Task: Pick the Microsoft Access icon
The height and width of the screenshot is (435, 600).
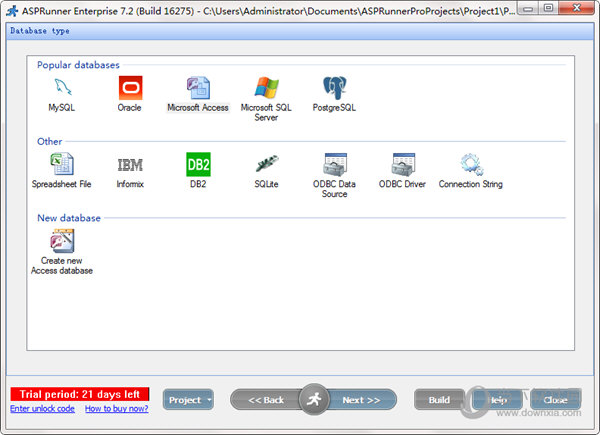Action: (198, 88)
